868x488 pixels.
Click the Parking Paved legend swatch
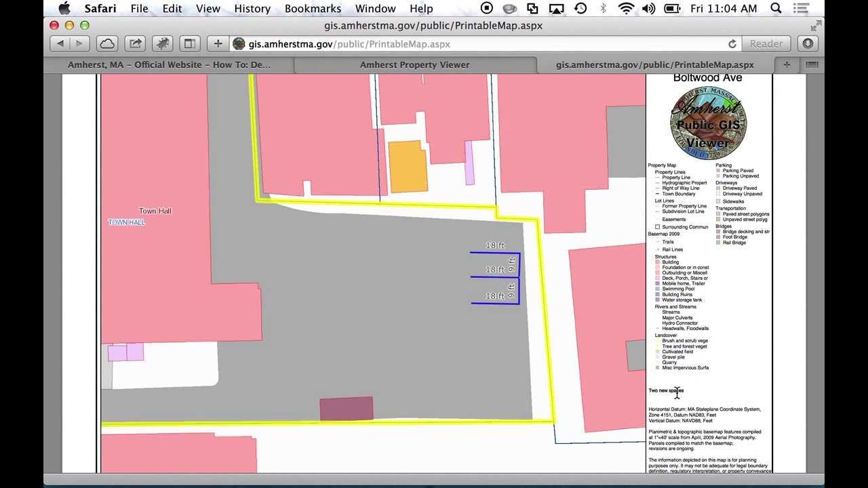point(719,171)
